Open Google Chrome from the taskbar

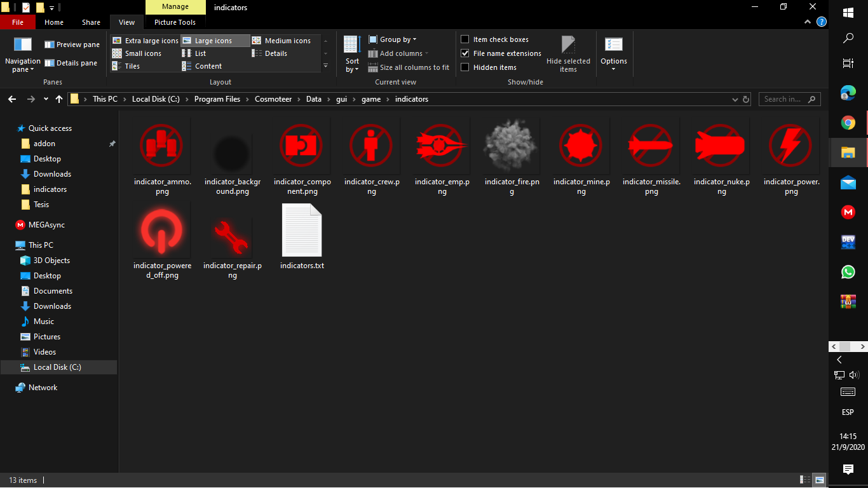click(848, 123)
